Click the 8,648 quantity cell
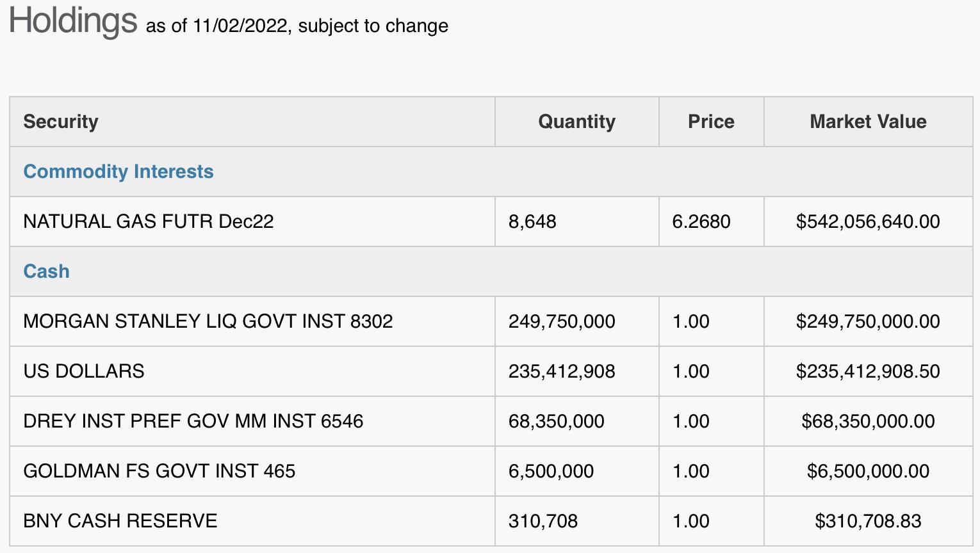 (x=532, y=221)
